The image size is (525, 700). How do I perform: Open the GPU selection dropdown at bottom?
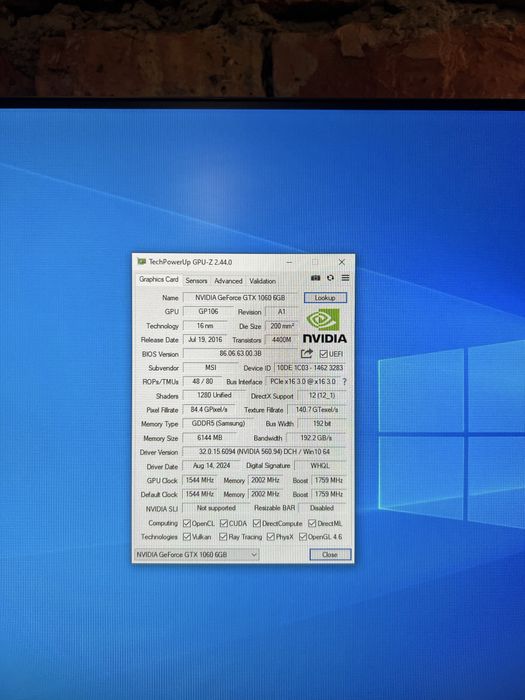coord(196,554)
